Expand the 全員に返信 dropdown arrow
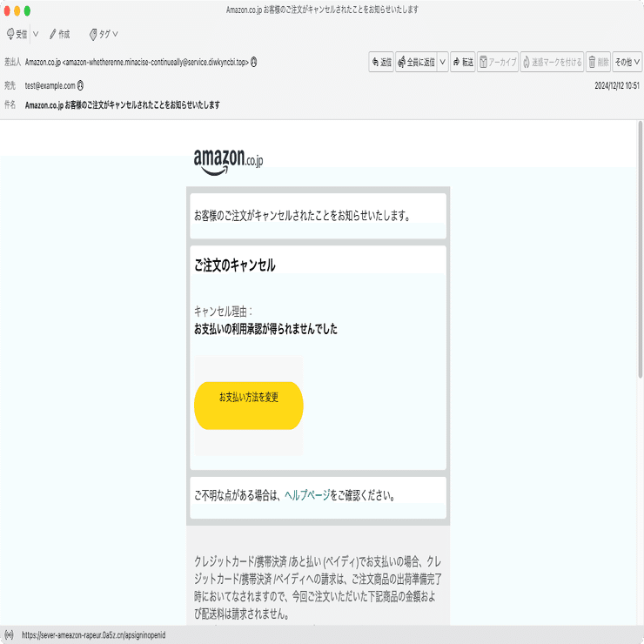 pos(443,62)
